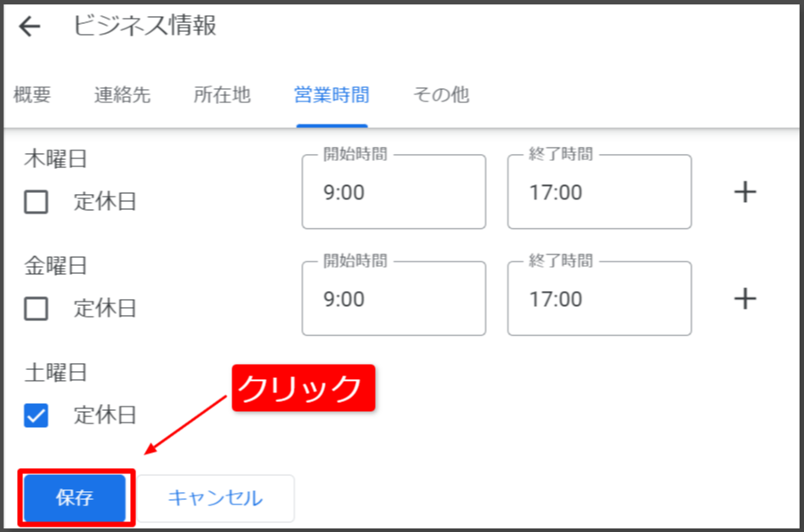The image size is (804, 532).
Task: Toggle 定休日 checkbox for 木曜日
Action: click(36, 202)
